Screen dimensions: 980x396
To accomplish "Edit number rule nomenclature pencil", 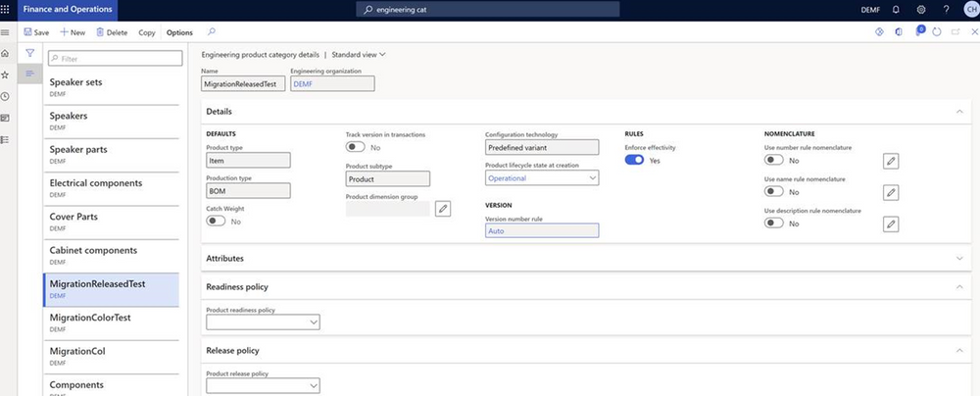I will [x=891, y=161].
